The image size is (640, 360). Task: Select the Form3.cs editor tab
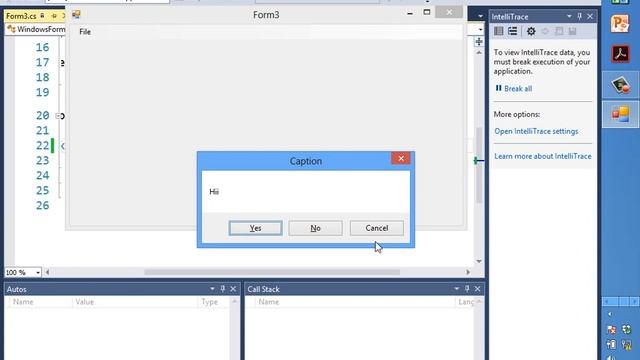click(x=21, y=16)
